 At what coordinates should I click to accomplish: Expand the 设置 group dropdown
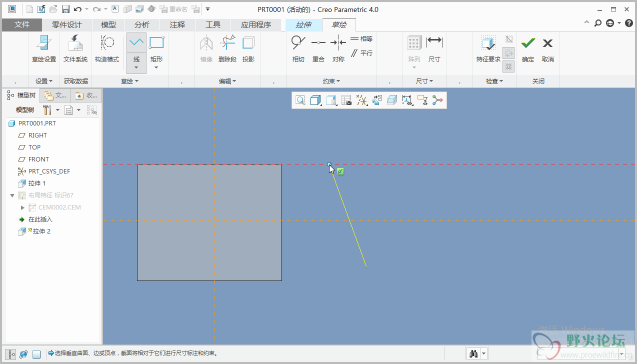(44, 81)
